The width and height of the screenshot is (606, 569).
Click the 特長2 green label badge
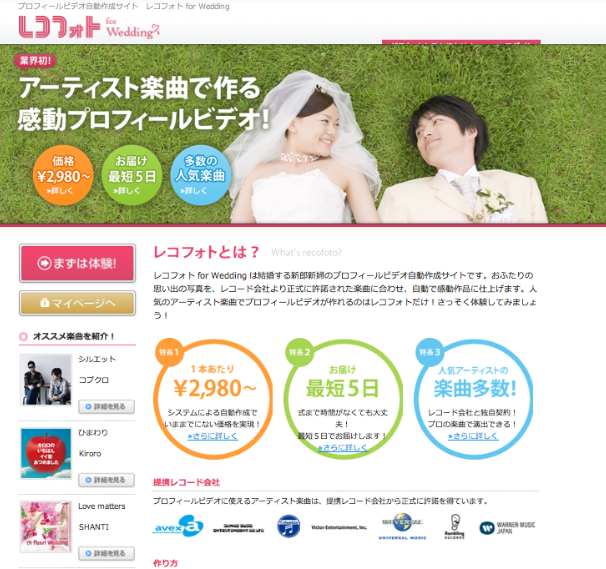[x=300, y=352]
